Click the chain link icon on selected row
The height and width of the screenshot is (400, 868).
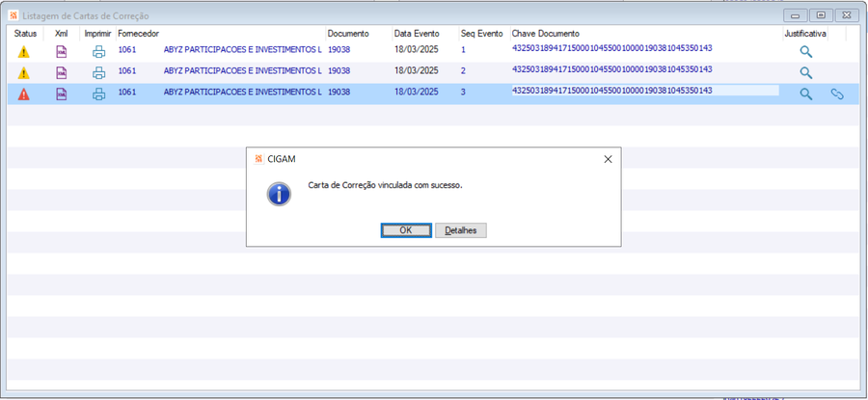837,94
